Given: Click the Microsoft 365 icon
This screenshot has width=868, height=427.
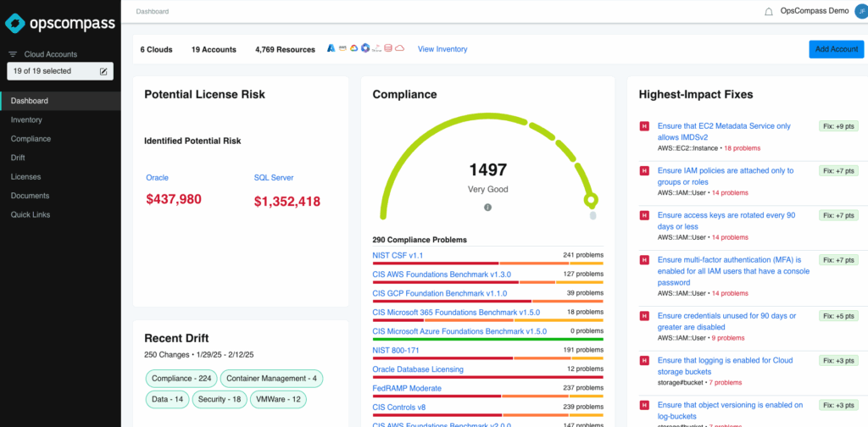Looking at the screenshot, I should coord(364,48).
